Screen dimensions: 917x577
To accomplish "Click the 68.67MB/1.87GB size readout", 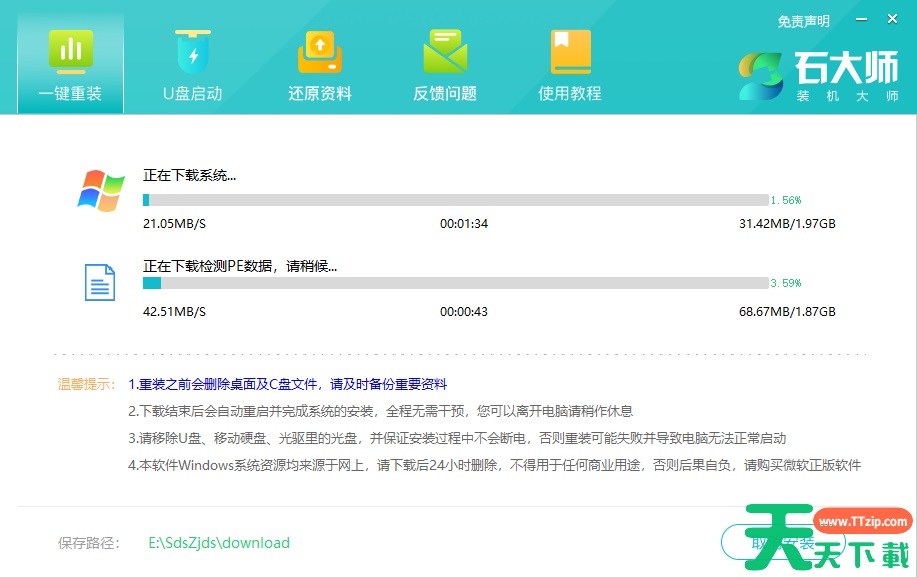I will (x=787, y=312).
